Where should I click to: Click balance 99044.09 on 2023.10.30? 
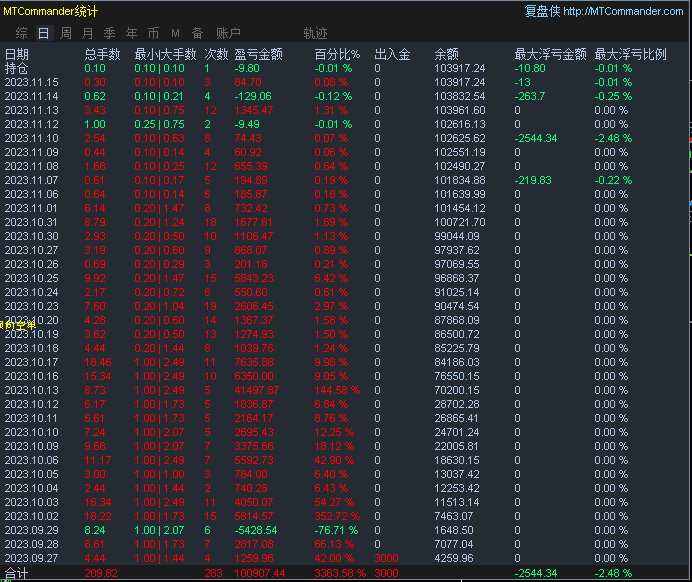[x=457, y=237]
